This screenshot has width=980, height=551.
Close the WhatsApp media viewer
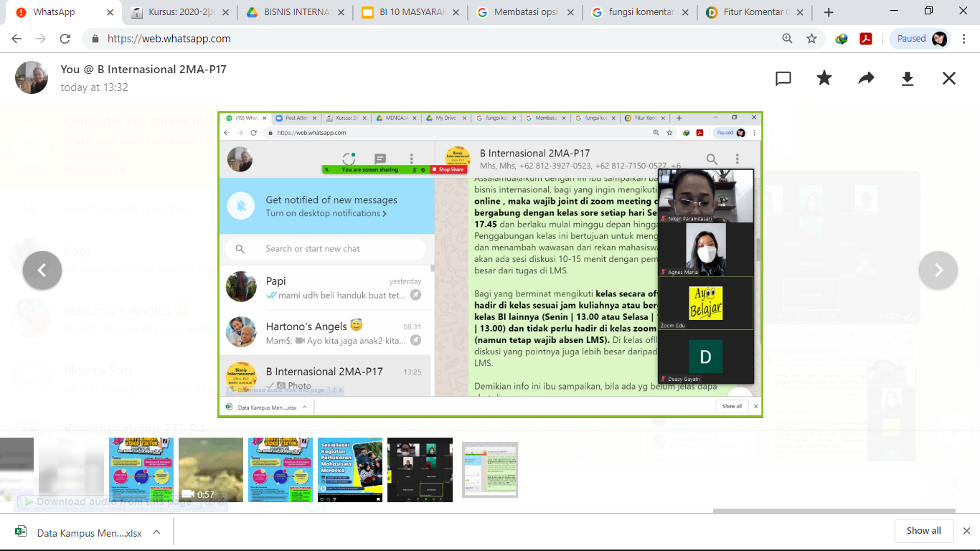click(949, 78)
